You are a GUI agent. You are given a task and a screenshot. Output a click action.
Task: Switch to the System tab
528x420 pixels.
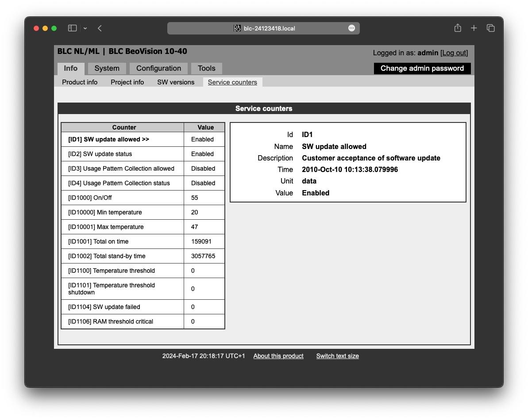[x=107, y=69]
